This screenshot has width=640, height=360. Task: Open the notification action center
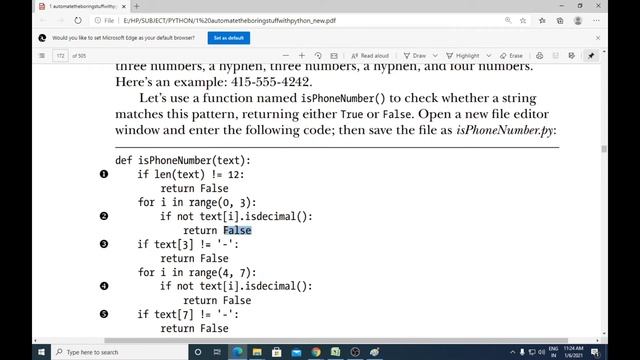coord(595,352)
